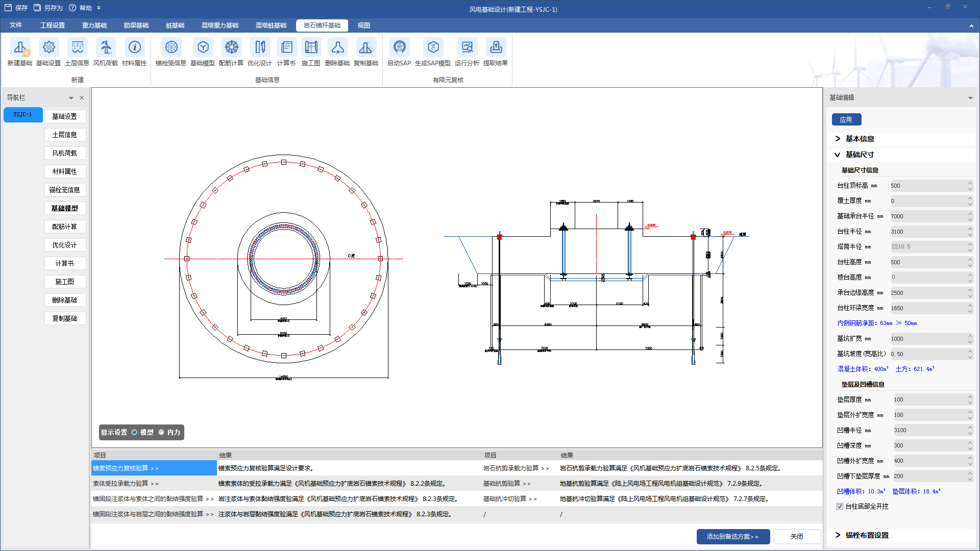Image resolution: width=980 pixels, height=551 pixels.
Task: Open the 施工图 ribbon icon
Action: point(311,48)
